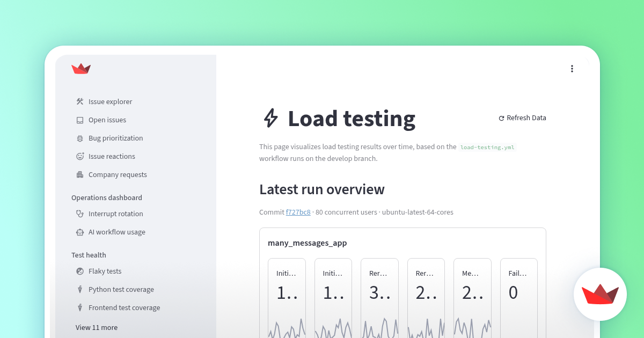Open the Issue explorer page
Image resolution: width=644 pixels, height=338 pixels.
tap(110, 101)
